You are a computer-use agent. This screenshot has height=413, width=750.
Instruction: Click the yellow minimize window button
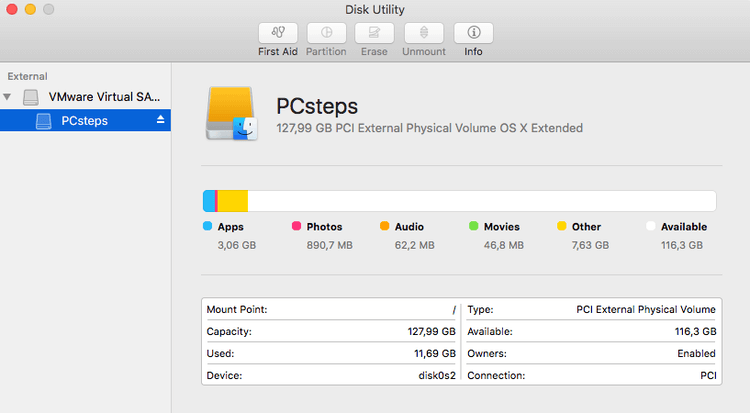[30, 10]
